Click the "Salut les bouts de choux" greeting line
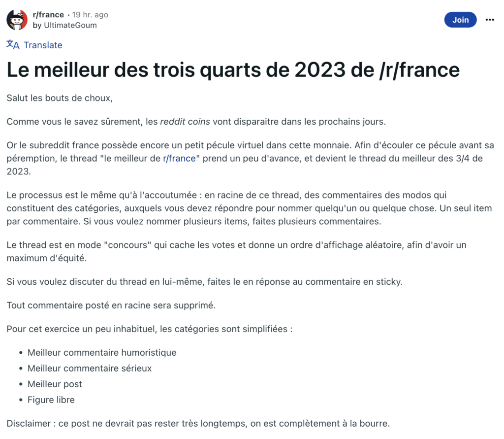The height and width of the screenshot is (439, 504). pyautogui.click(x=59, y=98)
